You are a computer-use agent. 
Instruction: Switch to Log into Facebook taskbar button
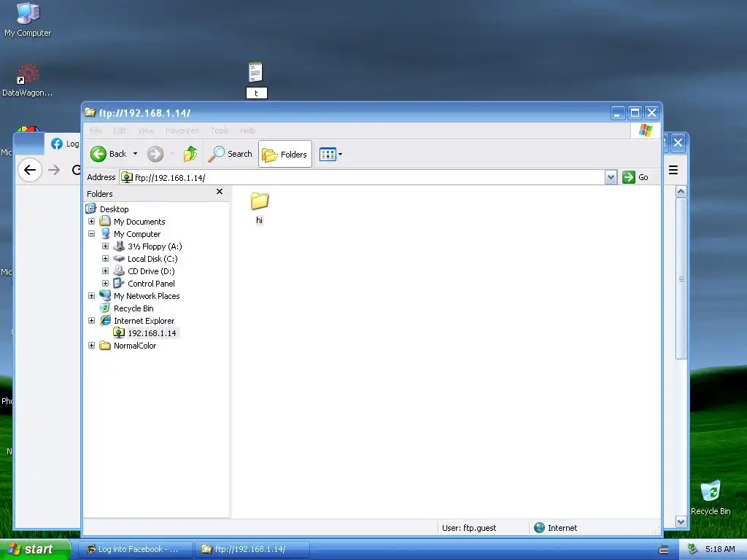point(135,549)
